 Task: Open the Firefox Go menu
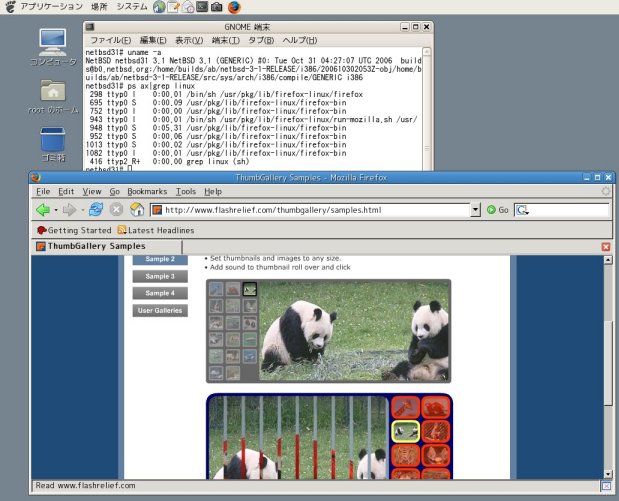pos(114,191)
